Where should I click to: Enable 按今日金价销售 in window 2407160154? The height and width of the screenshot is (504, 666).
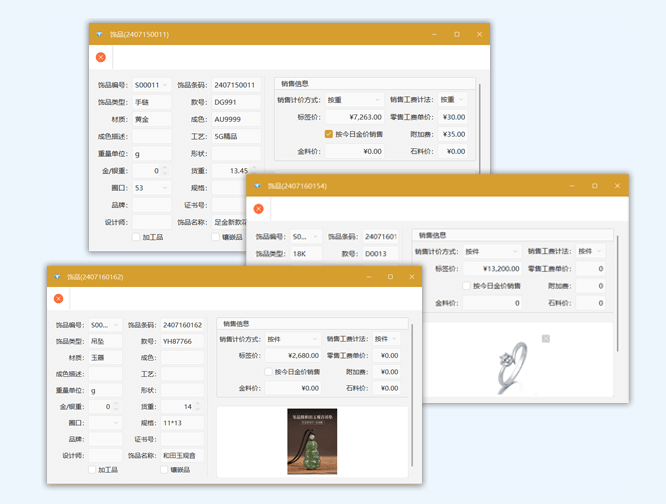(466, 286)
